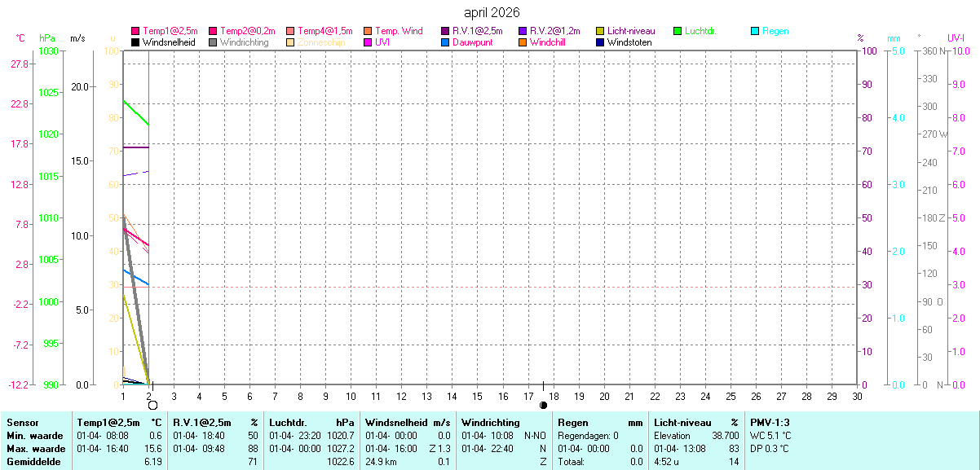This screenshot has height=470, width=980.
Task: Click the april 2026 chart title
Action: pos(492,12)
